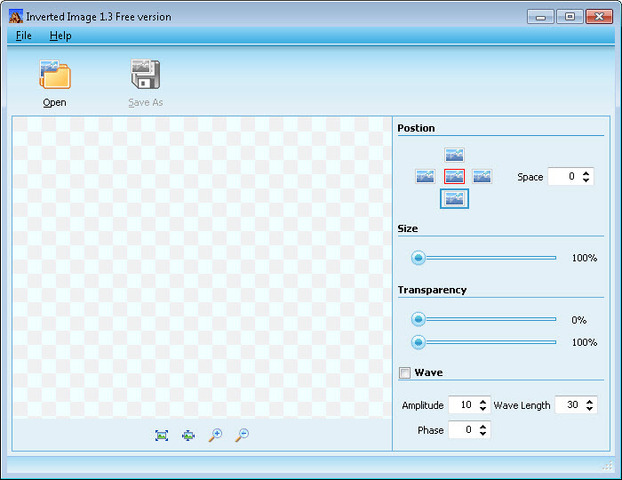622x480 pixels.
Task: Increase Phase with the up arrow
Action: point(483,426)
